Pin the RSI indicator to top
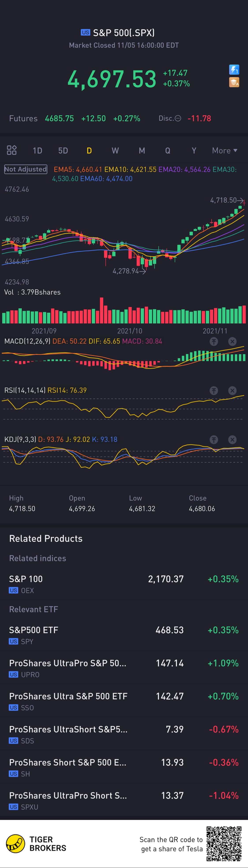This screenshot has height=868, width=248. pyautogui.click(x=214, y=391)
